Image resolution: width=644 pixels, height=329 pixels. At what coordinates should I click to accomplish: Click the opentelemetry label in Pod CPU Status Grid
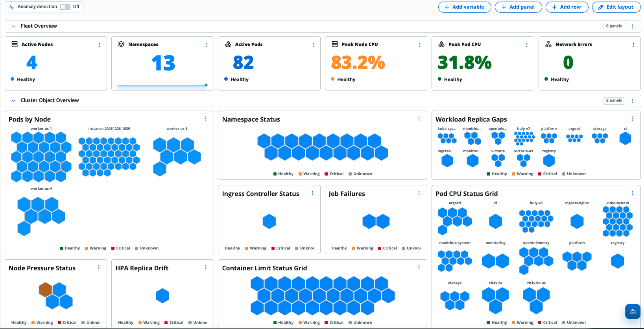(x=536, y=243)
